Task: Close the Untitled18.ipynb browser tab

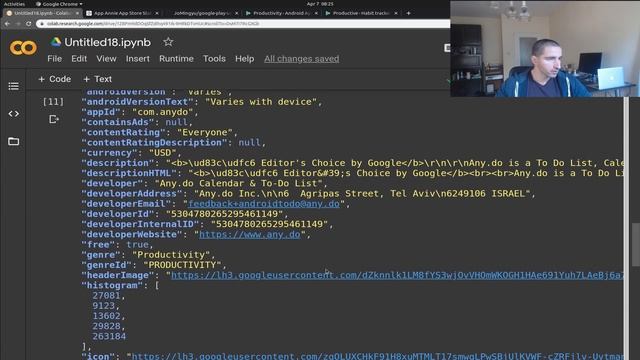Action: (x=77, y=13)
